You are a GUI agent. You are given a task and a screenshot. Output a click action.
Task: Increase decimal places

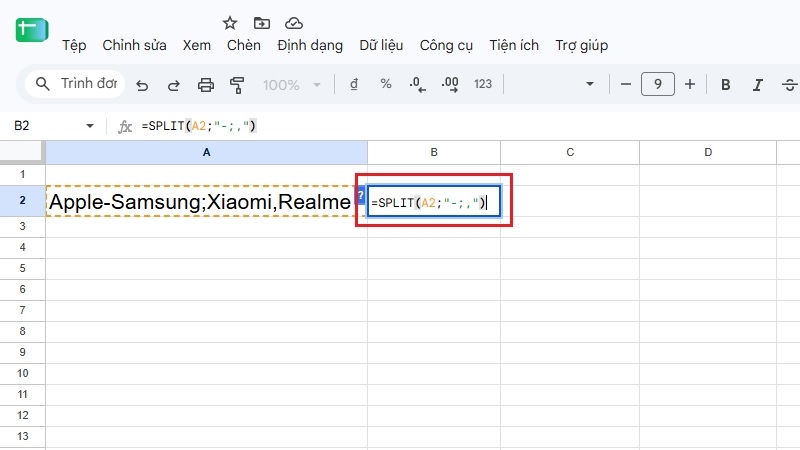coord(450,84)
